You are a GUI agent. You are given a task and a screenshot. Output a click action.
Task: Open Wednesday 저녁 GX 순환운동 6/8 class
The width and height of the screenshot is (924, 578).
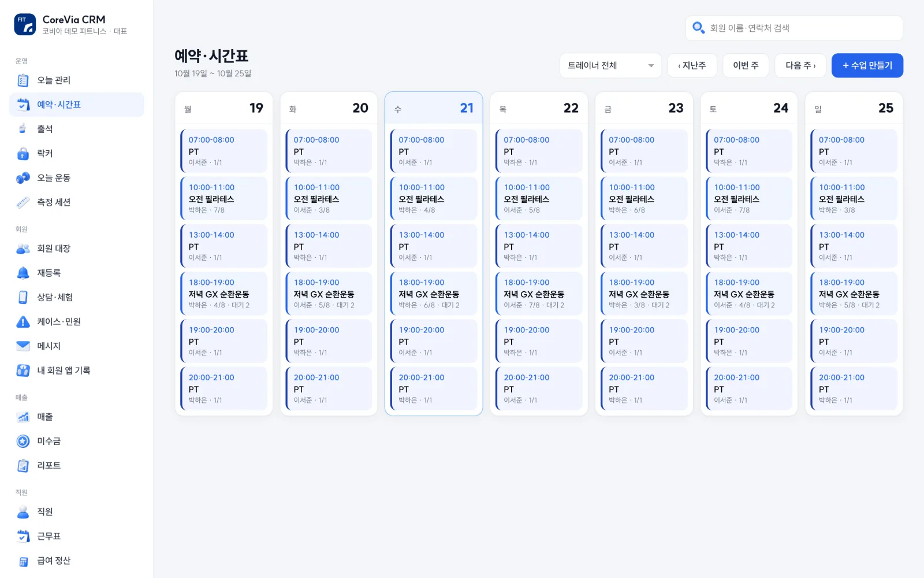[x=434, y=294]
